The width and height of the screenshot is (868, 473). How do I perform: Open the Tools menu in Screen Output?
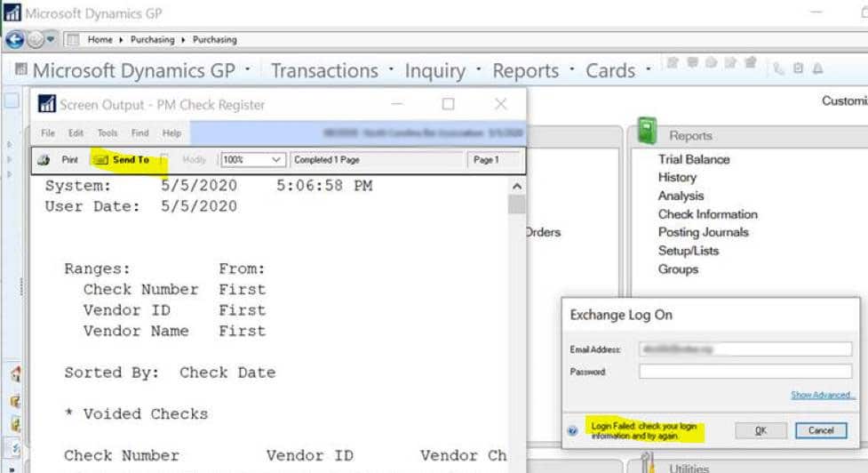pyautogui.click(x=108, y=133)
